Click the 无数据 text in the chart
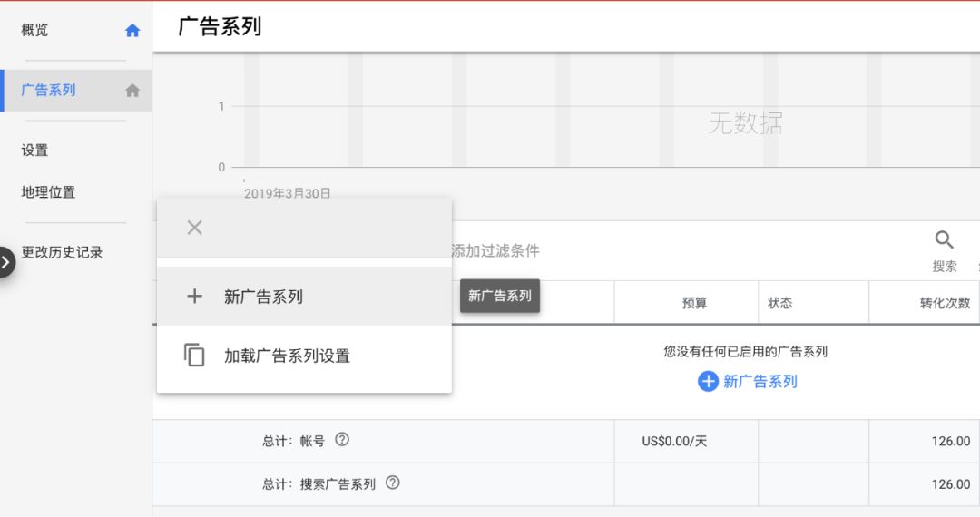This screenshot has width=980, height=517. (746, 123)
